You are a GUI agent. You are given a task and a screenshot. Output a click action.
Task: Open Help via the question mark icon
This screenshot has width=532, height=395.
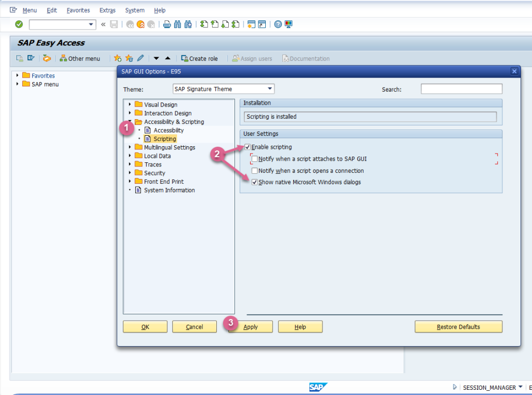tap(278, 24)
